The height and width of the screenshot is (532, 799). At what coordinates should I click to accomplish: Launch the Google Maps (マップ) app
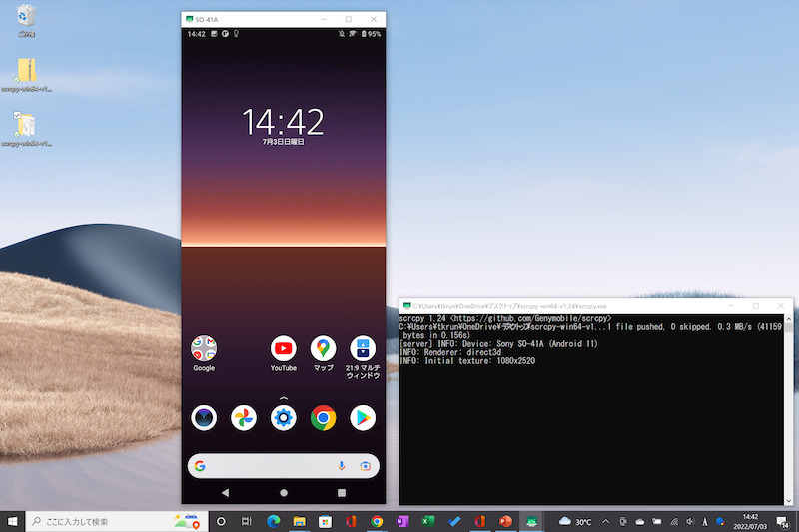point(323,349)
